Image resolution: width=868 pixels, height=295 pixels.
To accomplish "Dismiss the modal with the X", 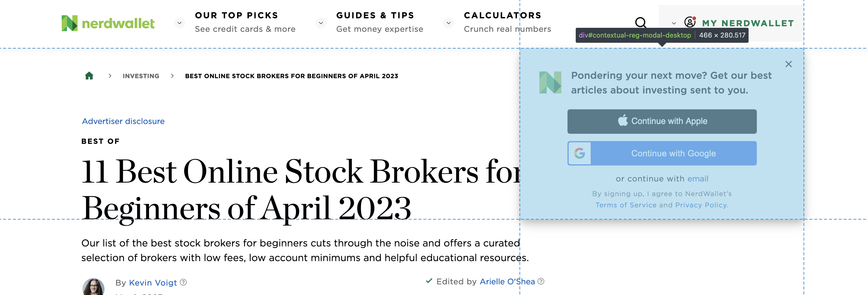I will coord(789,64).
